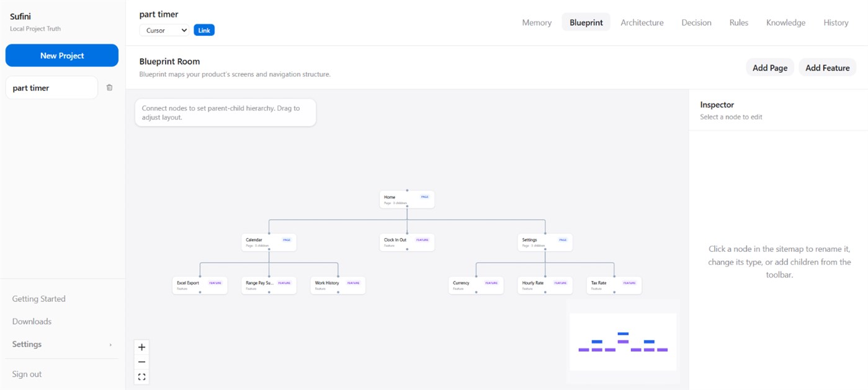Click the blueprint minimap overview
This screenshot has width=868, height=390.
[x=623, y=342]
